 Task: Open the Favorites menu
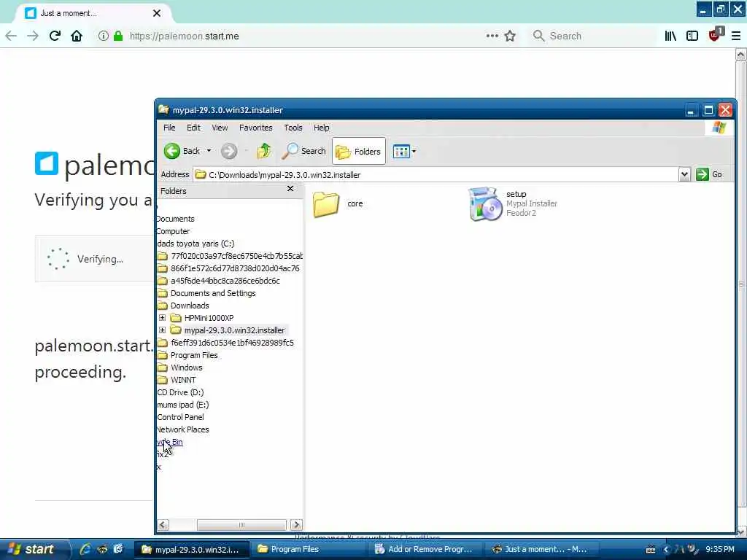point(256,128)
